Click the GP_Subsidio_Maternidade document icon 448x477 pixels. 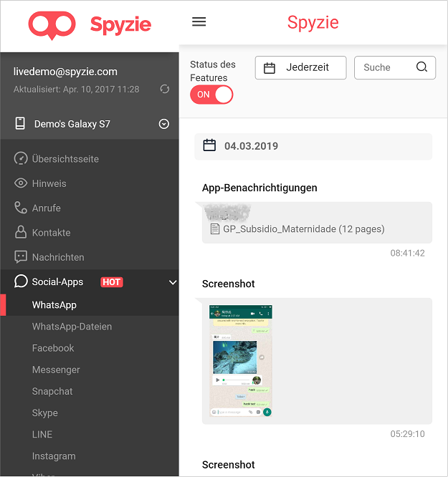pyautogui.click(x=215, y=228)
